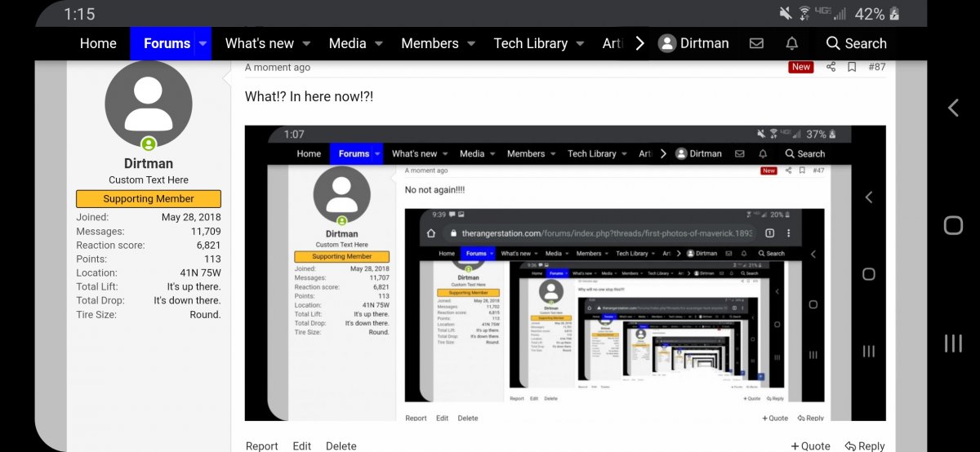Tap the Android recent apps icon
980x452 pixels.
click(952, 343)
